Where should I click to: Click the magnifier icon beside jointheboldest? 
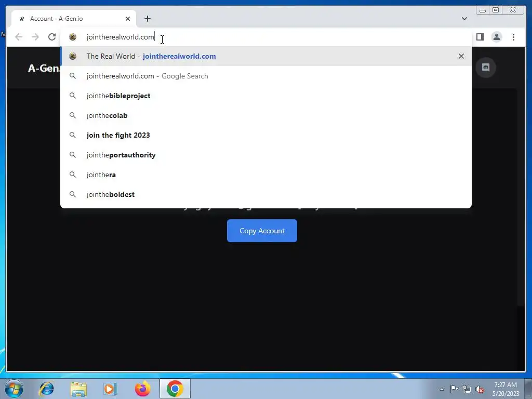point(73,194)
